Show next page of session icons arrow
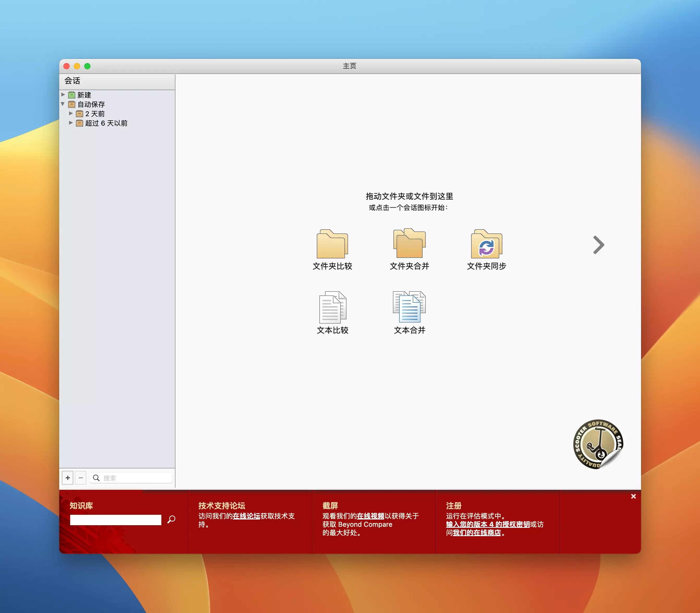The height and width of the screenshot is (613, 700). [598, 245]
